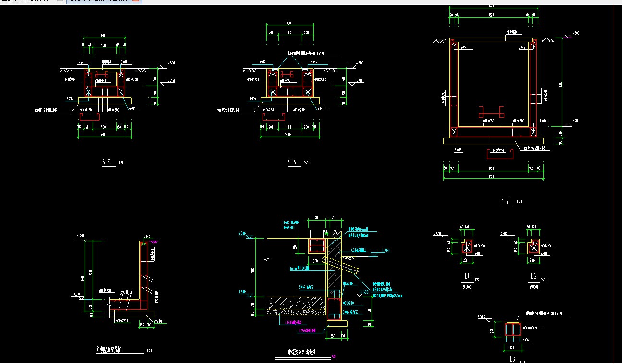Screen dimensions: 622x364
Task: Select the title under the L-shaped wall section
Action: pyautogui.click(x=109, y=350)
